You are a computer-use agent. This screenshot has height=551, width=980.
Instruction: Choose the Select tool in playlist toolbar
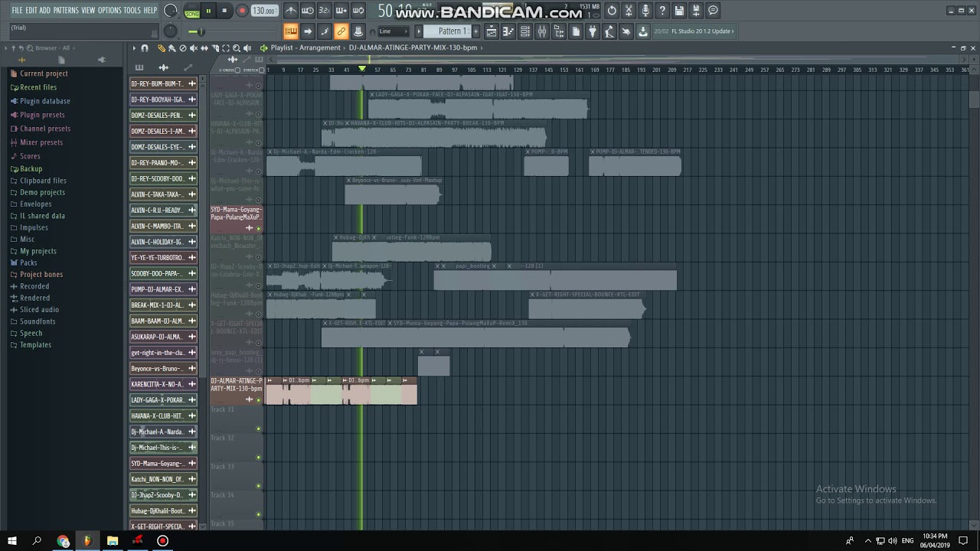tap(225, 48)
